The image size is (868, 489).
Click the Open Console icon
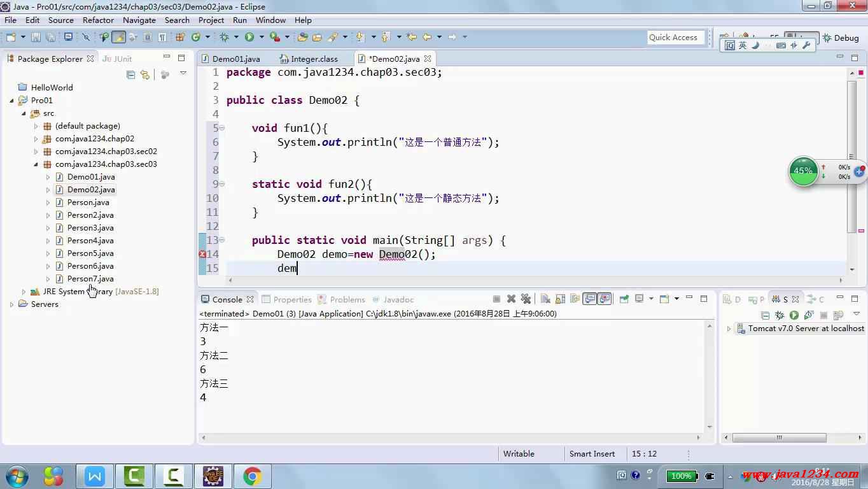(x=664, y=299)
